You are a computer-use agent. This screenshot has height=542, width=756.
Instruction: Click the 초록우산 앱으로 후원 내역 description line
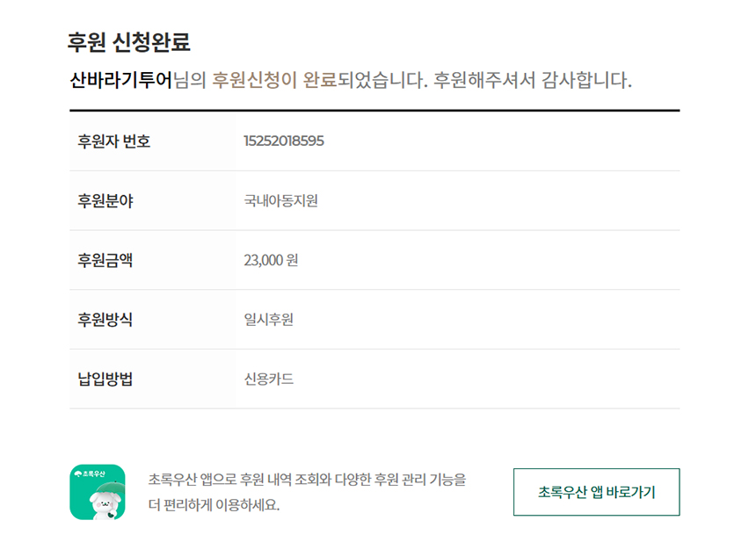tap(307, 480)
